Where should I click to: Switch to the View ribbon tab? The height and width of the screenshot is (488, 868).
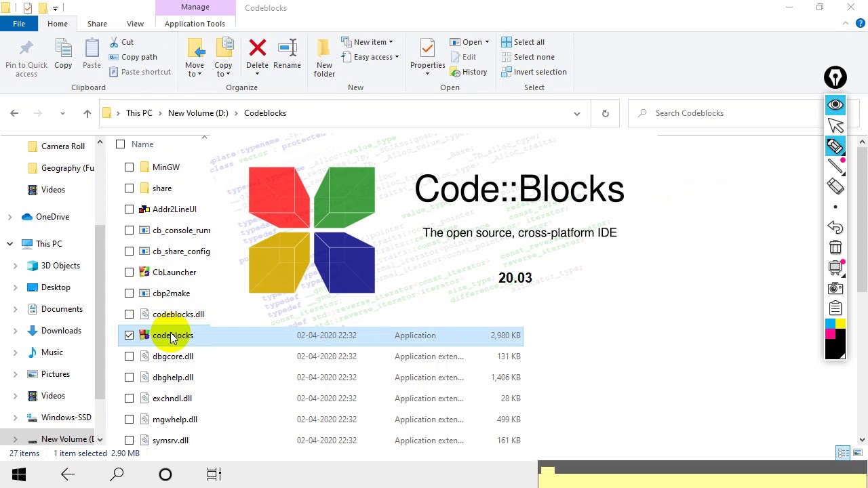[x=135, y=24]
